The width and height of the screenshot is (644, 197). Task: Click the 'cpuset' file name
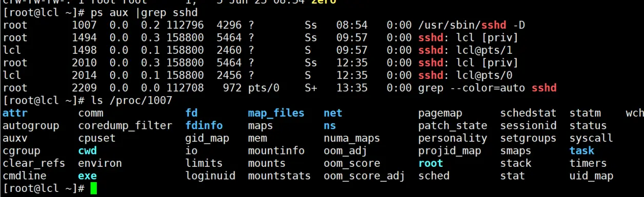click(x=97, y=138)
